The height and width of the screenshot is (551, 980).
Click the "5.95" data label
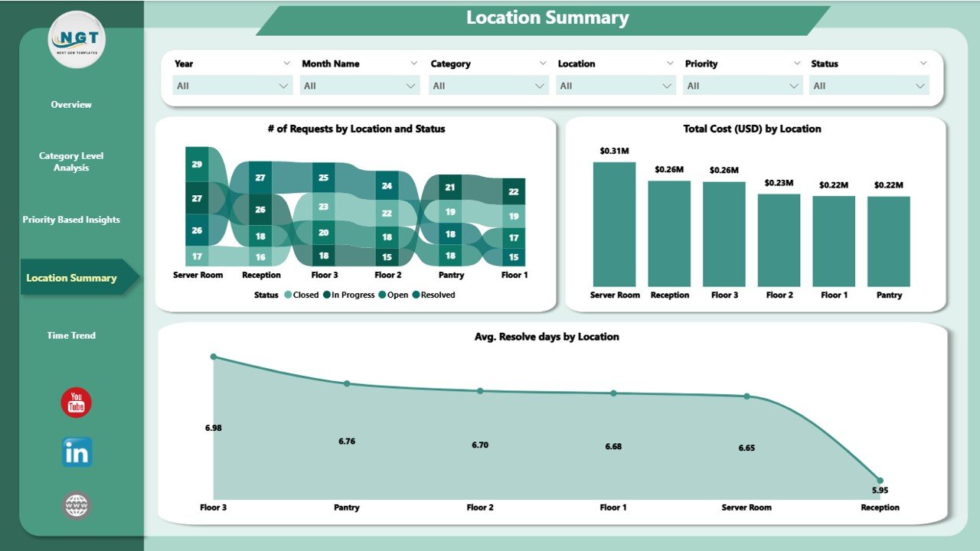click(x=880, y=491)
